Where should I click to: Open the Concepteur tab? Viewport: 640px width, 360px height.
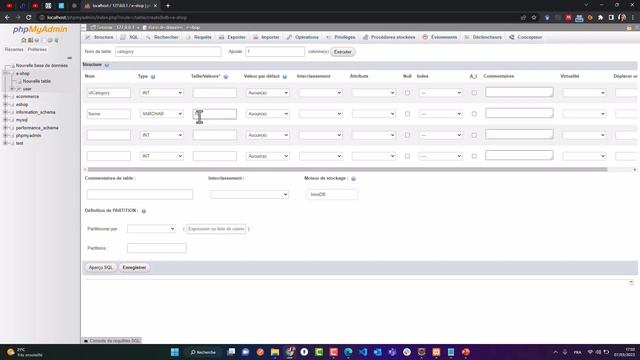[x=526, y=37]
